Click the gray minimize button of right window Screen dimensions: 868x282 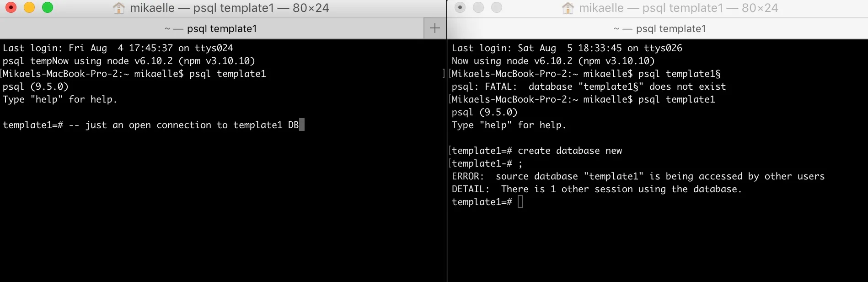click(478, 7)
